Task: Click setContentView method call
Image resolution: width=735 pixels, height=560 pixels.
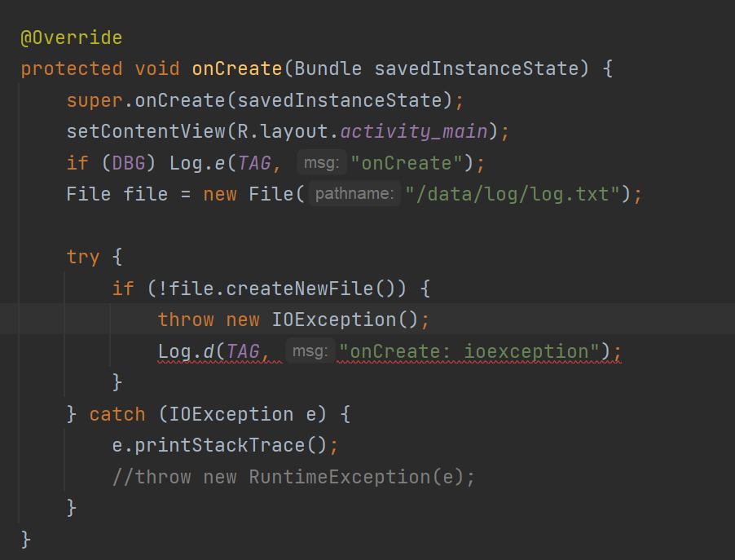Action: (146, 132)
